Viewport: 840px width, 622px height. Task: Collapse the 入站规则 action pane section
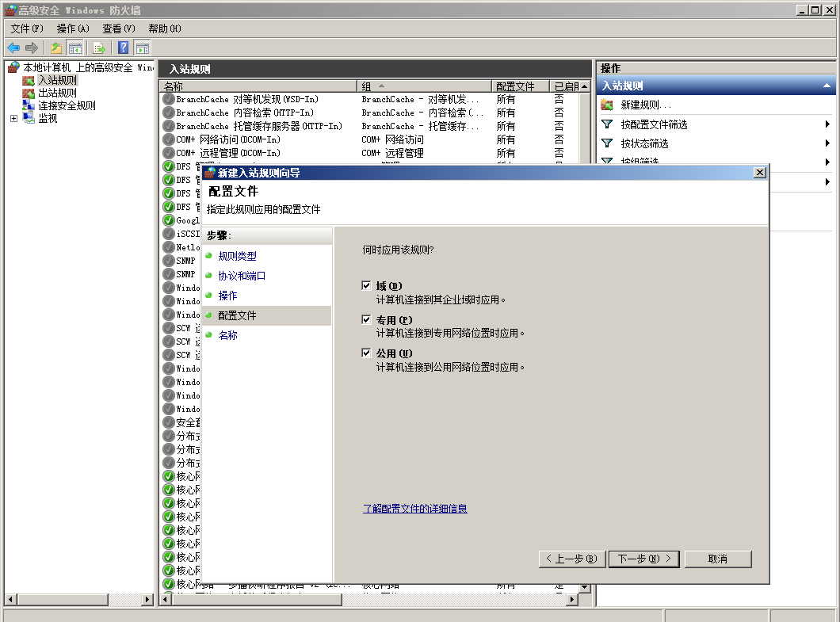[827, 85]
